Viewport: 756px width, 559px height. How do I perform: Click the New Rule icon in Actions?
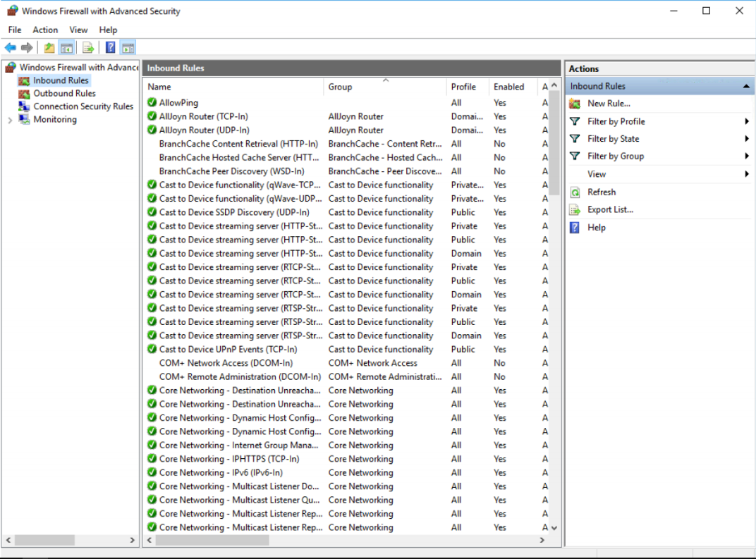(x=575, y=104)
